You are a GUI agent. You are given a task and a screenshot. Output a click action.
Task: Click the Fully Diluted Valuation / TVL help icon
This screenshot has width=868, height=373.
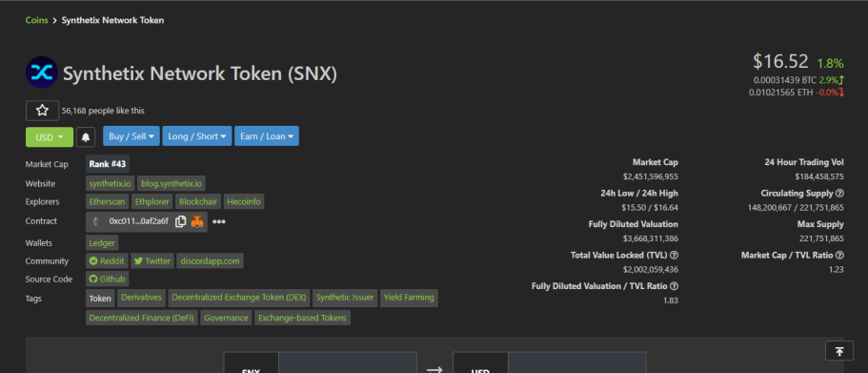[674, 286]
